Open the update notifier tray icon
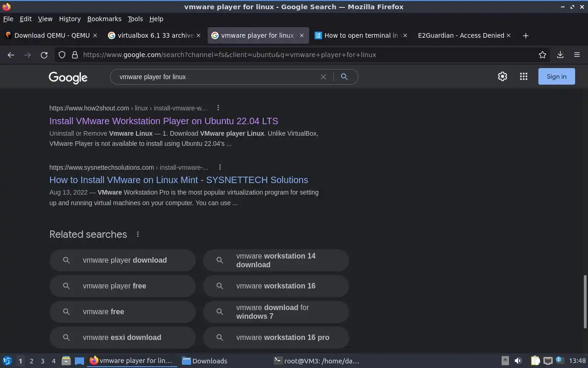 559,360
